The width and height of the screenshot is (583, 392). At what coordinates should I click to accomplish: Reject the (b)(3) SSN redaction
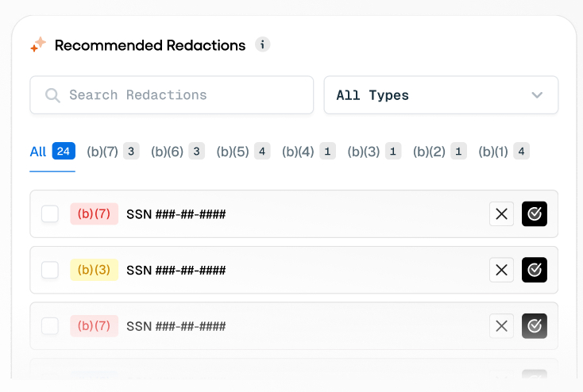(501, 270)
